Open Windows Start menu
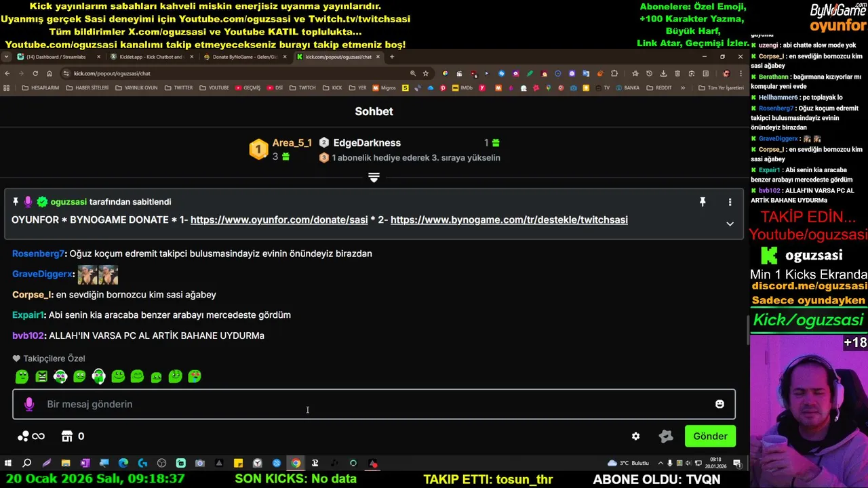This screenshot has height=488, width=868. click(x=7, y=464)
